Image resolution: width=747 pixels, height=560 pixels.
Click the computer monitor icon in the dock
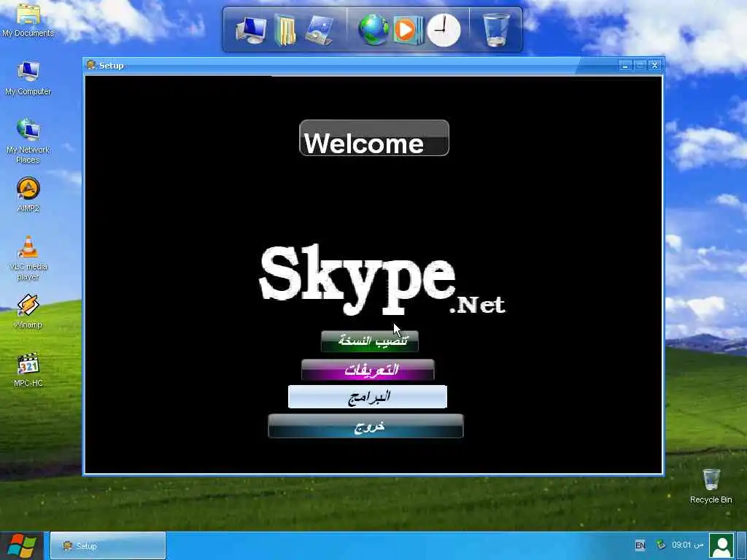[251, 30]
